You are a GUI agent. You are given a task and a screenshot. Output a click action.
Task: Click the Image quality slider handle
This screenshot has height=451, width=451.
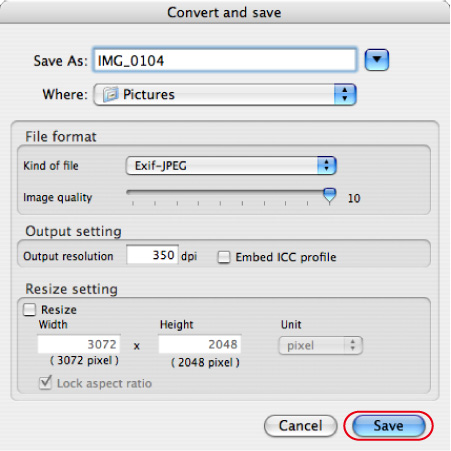point(330,195)
